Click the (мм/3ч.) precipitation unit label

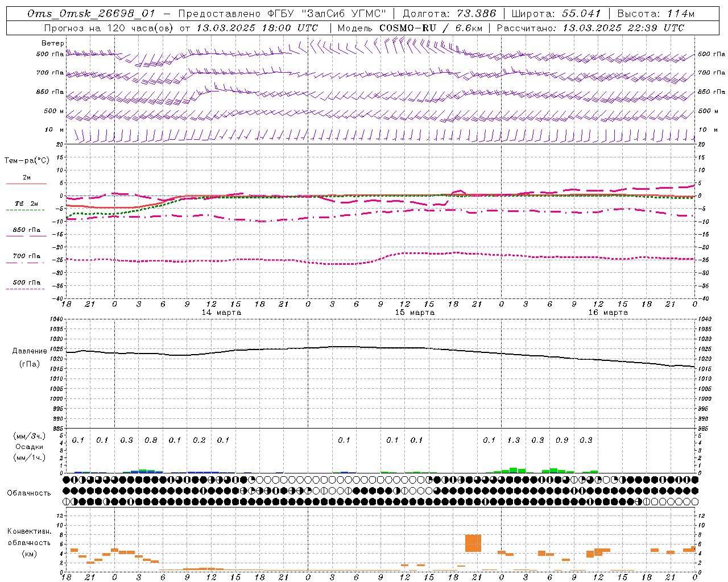click(x=30, y=436)
